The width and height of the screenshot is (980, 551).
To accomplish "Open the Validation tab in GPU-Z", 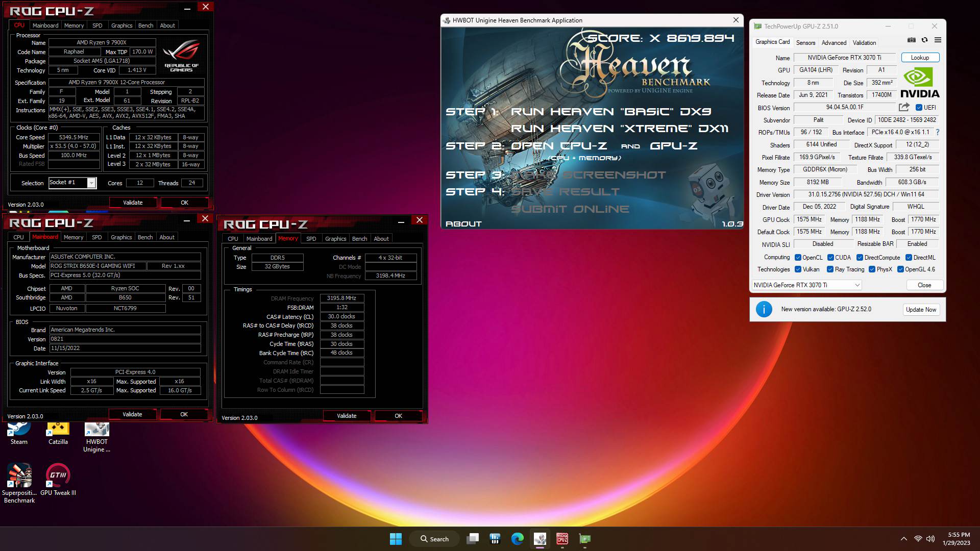I will pyautogui.click(x=864, y=43).
